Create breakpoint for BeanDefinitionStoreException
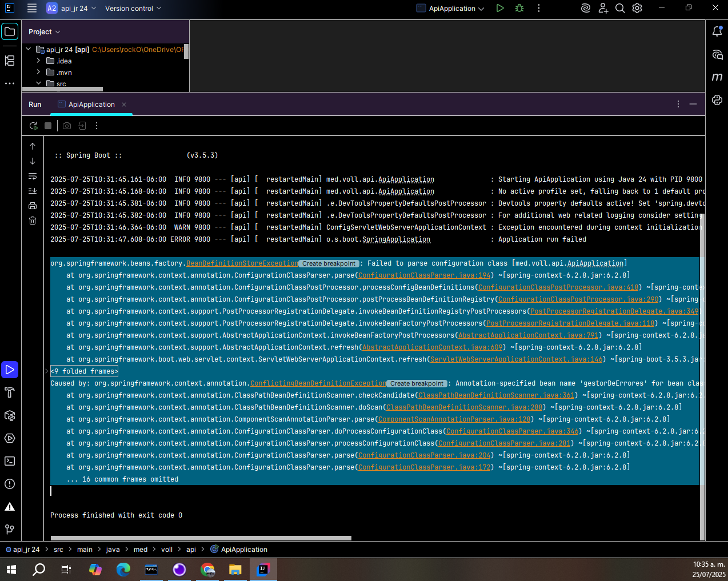This screenshot has width=728, height=581. (x=329, y=263)
